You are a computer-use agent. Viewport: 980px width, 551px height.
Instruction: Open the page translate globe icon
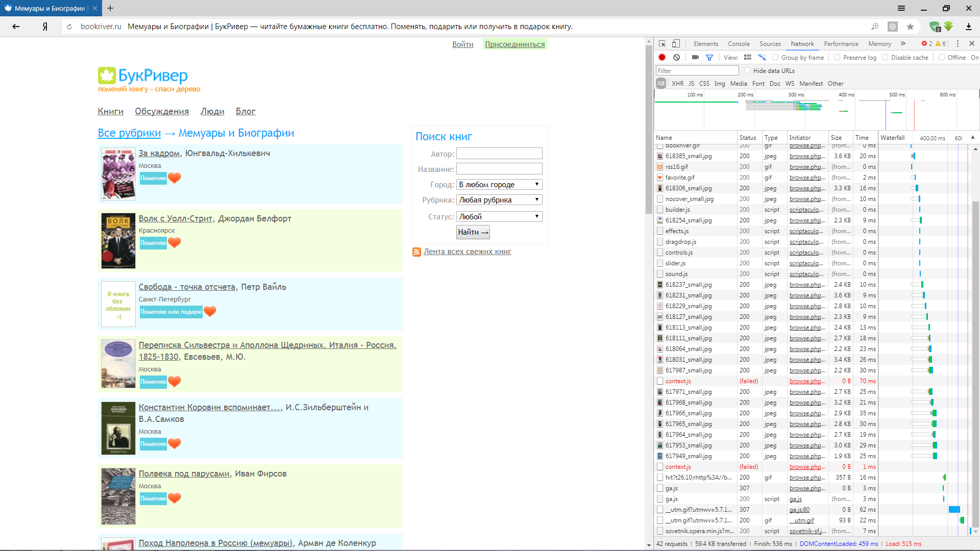coord(893,27)
